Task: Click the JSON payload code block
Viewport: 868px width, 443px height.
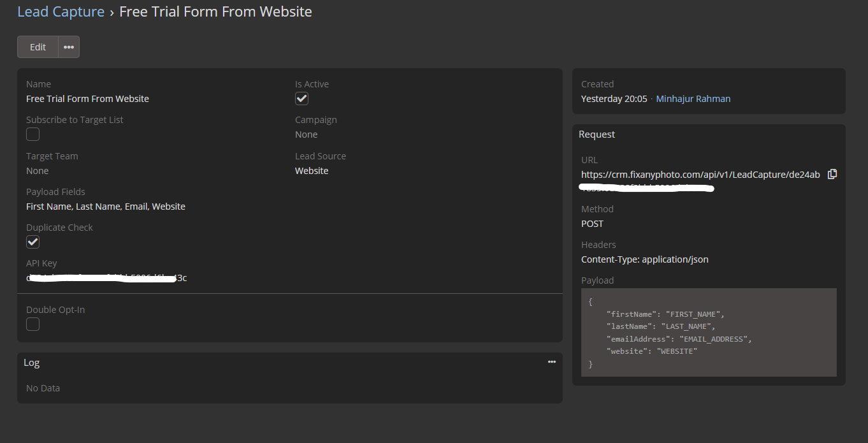Action: pos(708,332)
